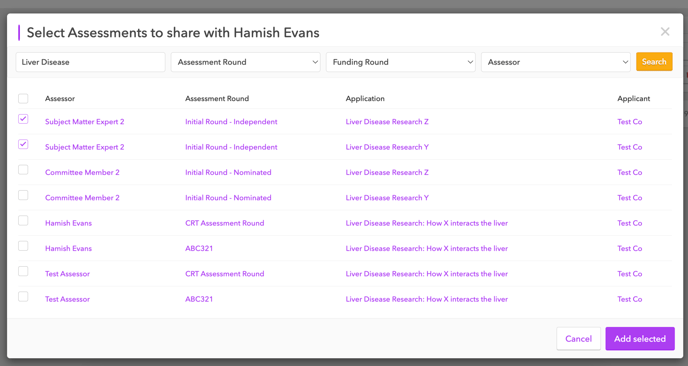Screen dimensions: 688x366
Task: Uncheck Subject Matter Expert 2 Research Z row
Action: (23, 119)
